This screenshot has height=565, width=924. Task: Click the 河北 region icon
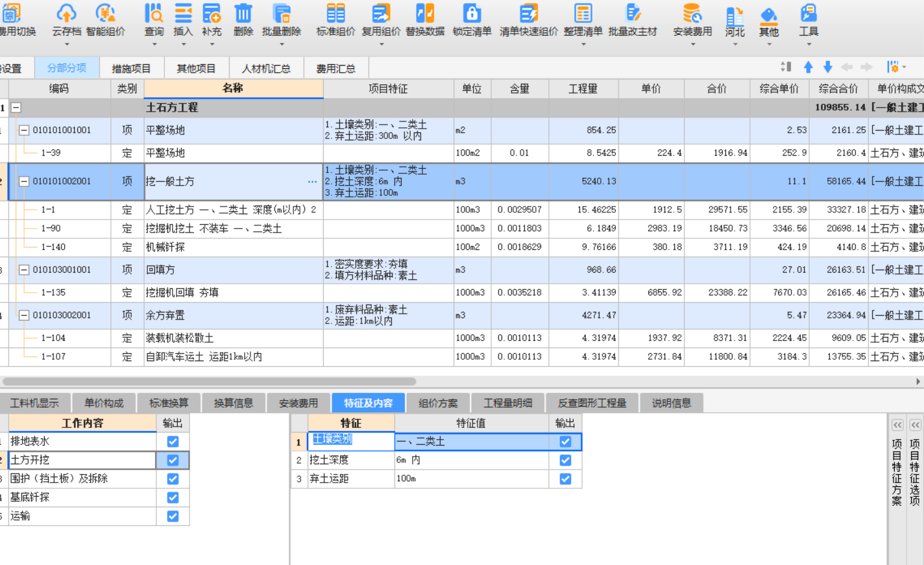click(x=735, y=16)
